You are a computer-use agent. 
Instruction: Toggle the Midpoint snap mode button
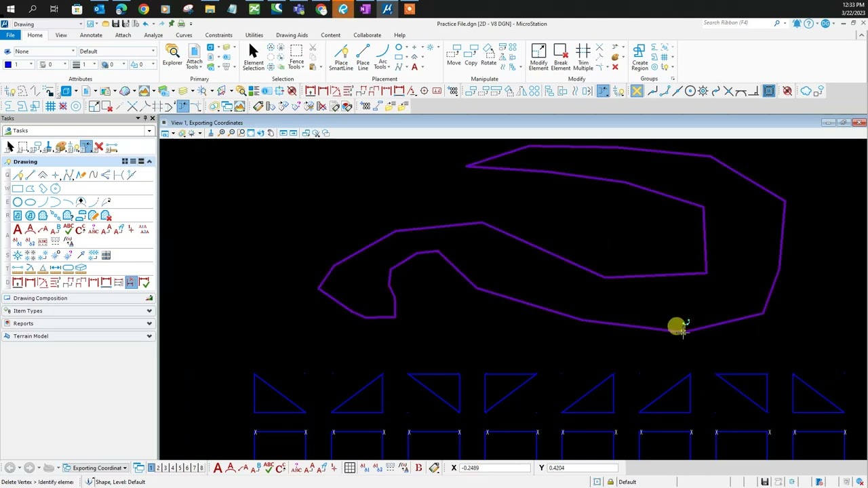point(677,91)
